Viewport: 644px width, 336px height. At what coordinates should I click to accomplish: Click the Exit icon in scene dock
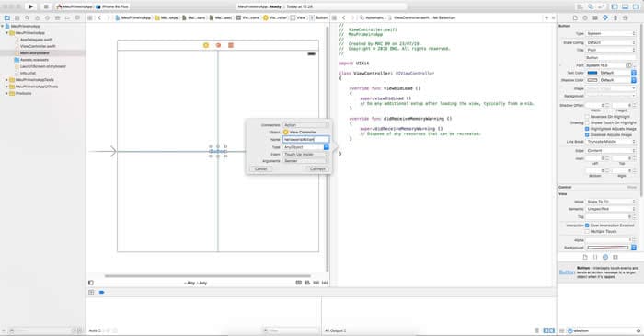point(231,45)
